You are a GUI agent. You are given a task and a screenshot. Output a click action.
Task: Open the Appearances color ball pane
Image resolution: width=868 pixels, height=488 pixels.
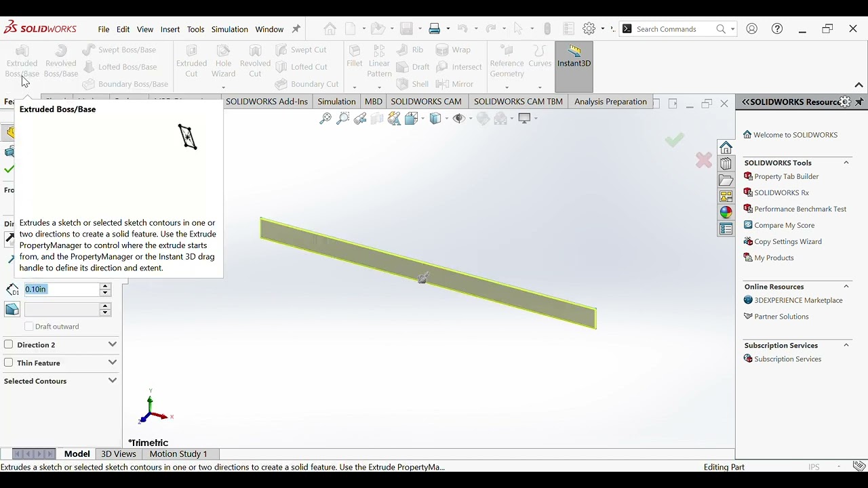tap(726, 212)
